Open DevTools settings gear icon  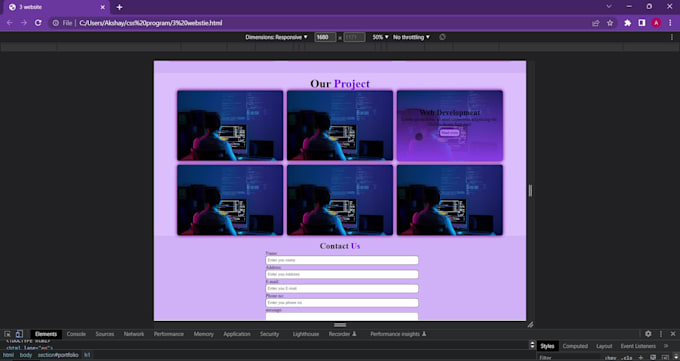tap(648, 334)
